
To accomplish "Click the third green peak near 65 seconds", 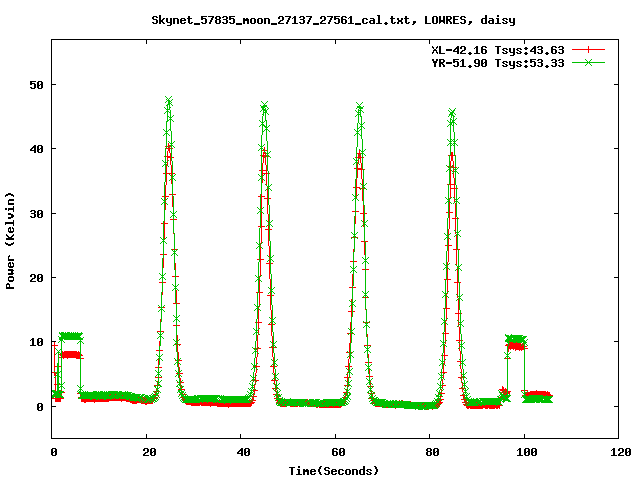I will [359, 107].
